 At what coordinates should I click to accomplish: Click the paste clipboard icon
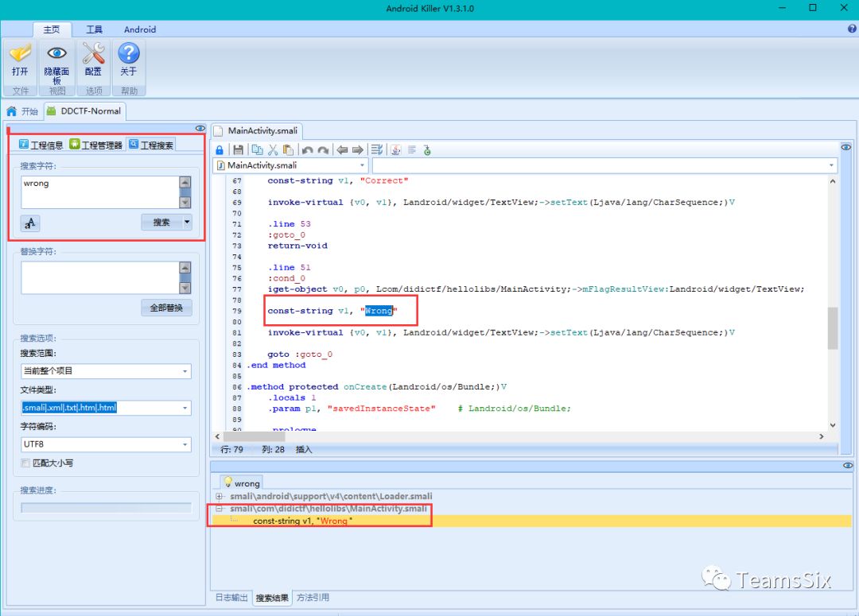click(288, 150)
